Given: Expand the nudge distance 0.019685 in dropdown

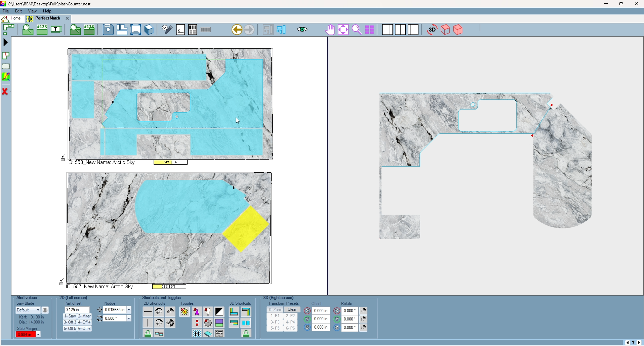Looking at the screenshot, I should pyautogui.click(x=129, y=310).
